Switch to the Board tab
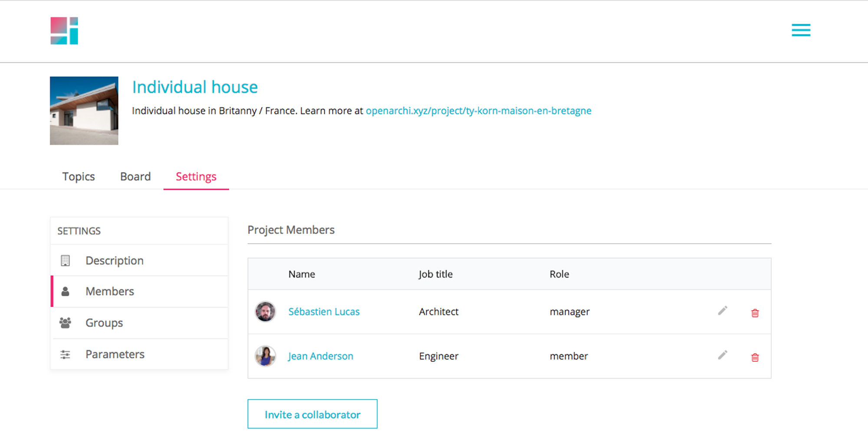Screen dimensions: 868x445 click(135, 177)
